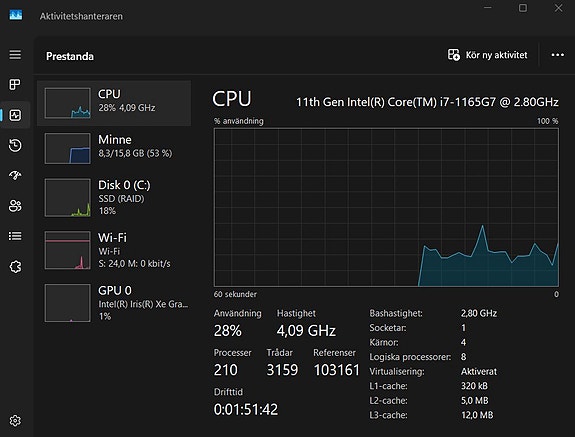Viewport: 575px width, 437px height.
Task: Expand the three-dots more options menu
Action: (x=558, y=55)
